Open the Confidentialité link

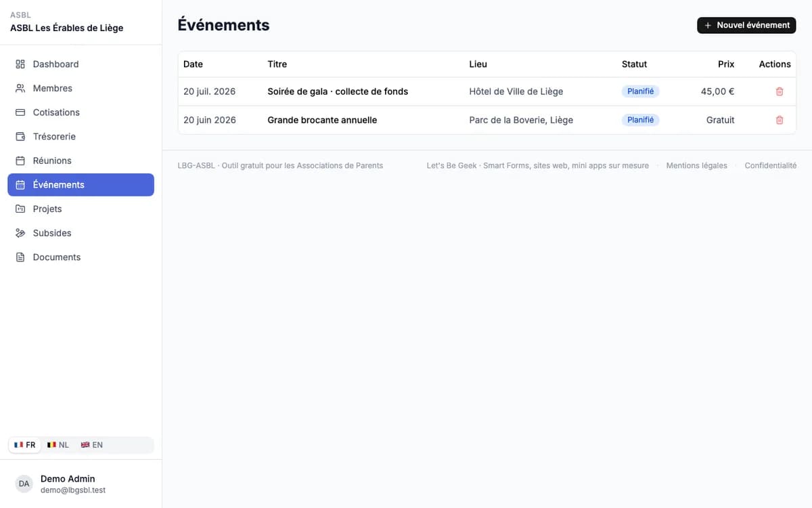click(771, 165)
